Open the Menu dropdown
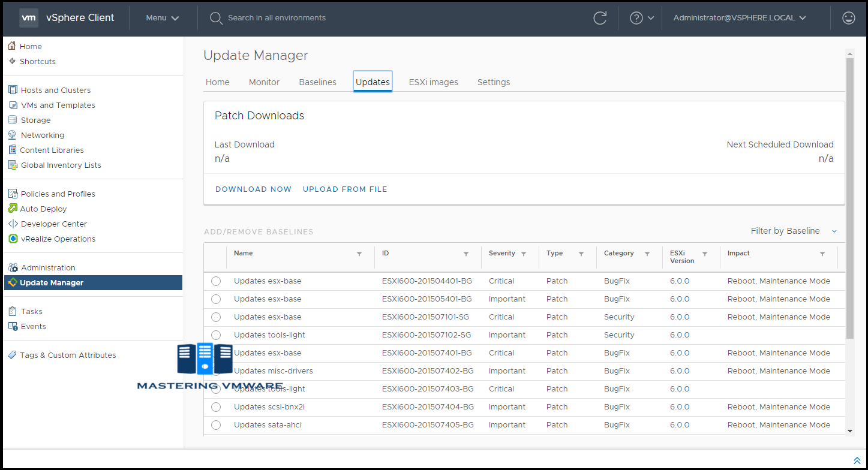Image resolution: width=868 pixels, height=470 pixels. tap(163, 18)
